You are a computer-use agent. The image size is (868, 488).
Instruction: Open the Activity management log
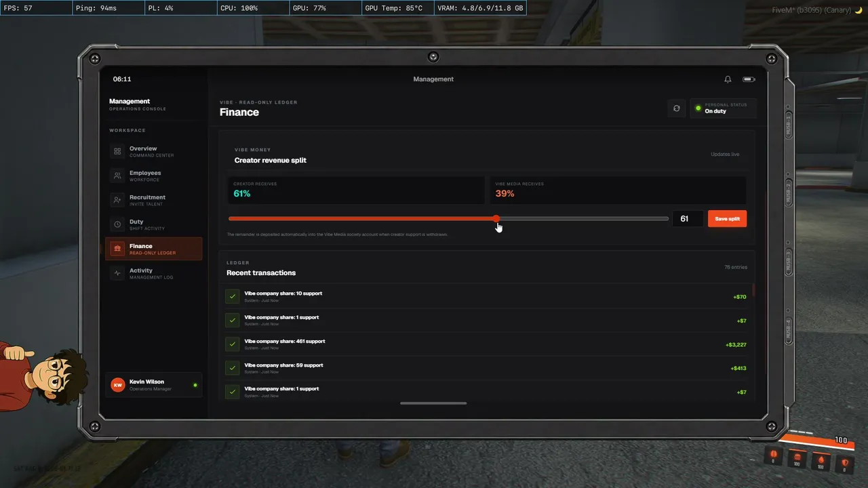pyautogui.click(x=154, y=273)
